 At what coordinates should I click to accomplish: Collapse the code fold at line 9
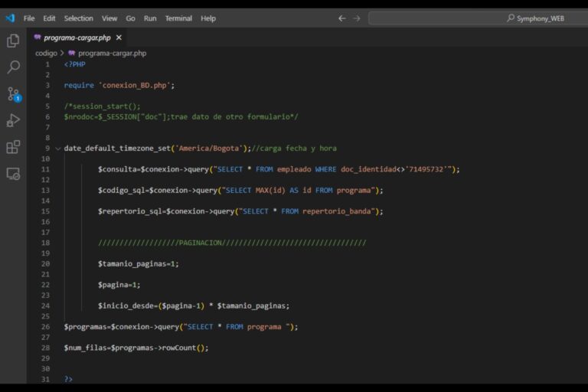(x=57, y=149)
